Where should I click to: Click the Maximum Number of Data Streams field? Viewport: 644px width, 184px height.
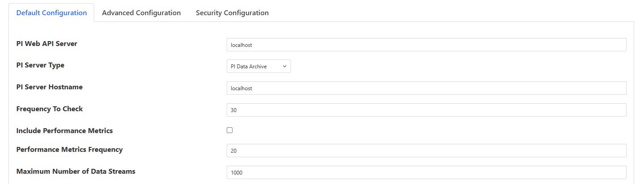(x=426, y=172)
